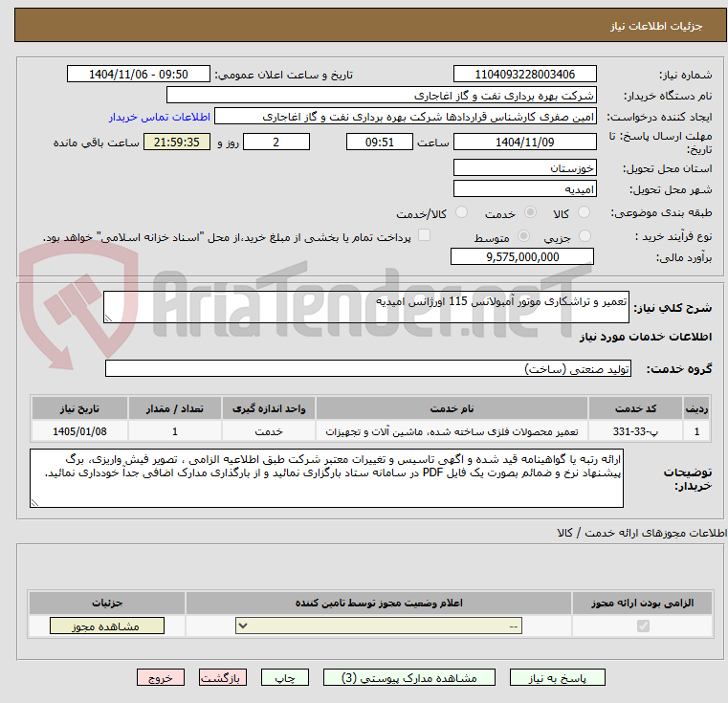Click the service name cell تعمیر محصولات فلزی

click(452, 431)
